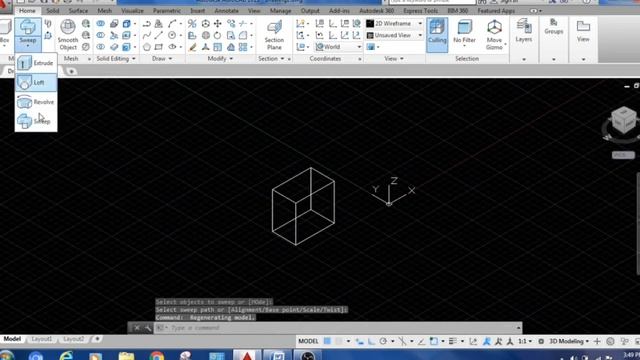This screenshot has width=640, height=360.
Task: Switch to the Manage ribbon tab
Action: [280, 11]
